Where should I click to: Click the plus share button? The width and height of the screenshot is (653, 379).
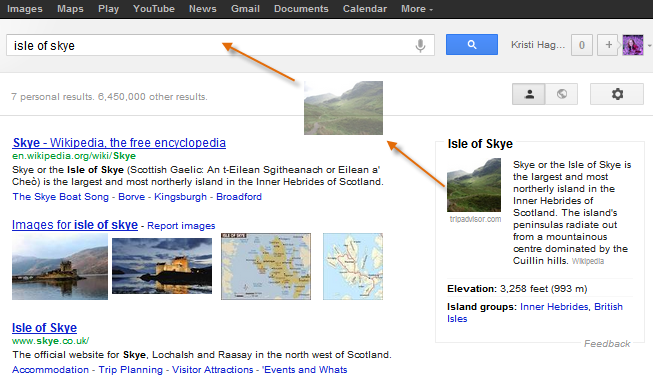pyautogui.click(x=608, y=45)
